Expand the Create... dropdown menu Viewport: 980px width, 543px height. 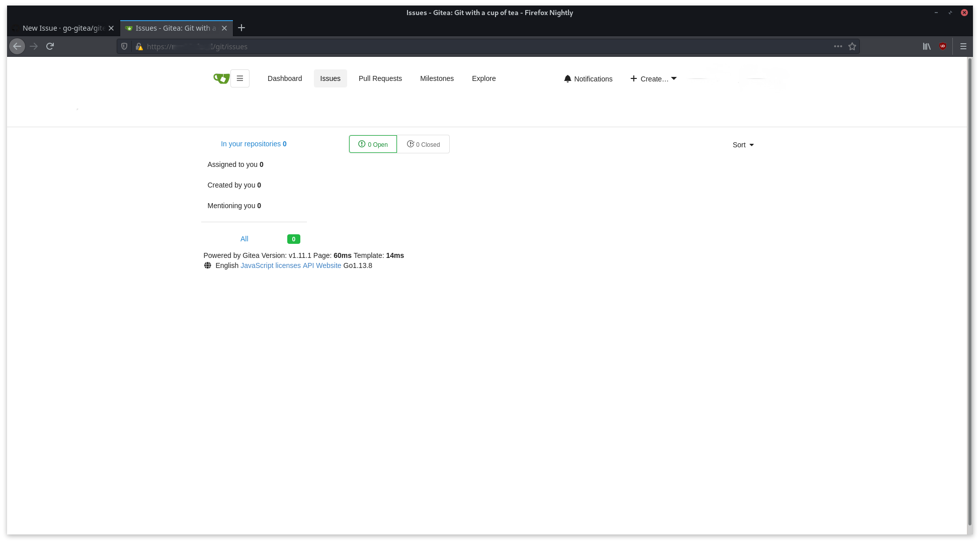653,78
